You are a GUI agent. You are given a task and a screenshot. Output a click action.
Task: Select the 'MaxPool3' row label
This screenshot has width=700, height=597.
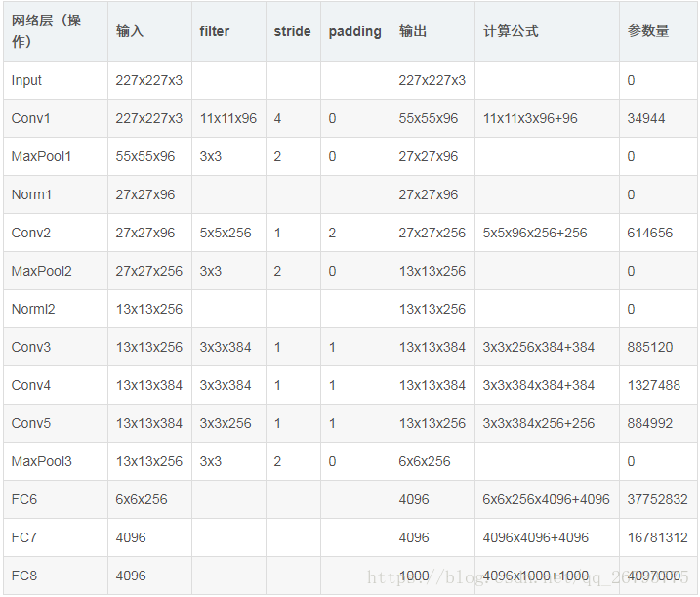(42, 461)
